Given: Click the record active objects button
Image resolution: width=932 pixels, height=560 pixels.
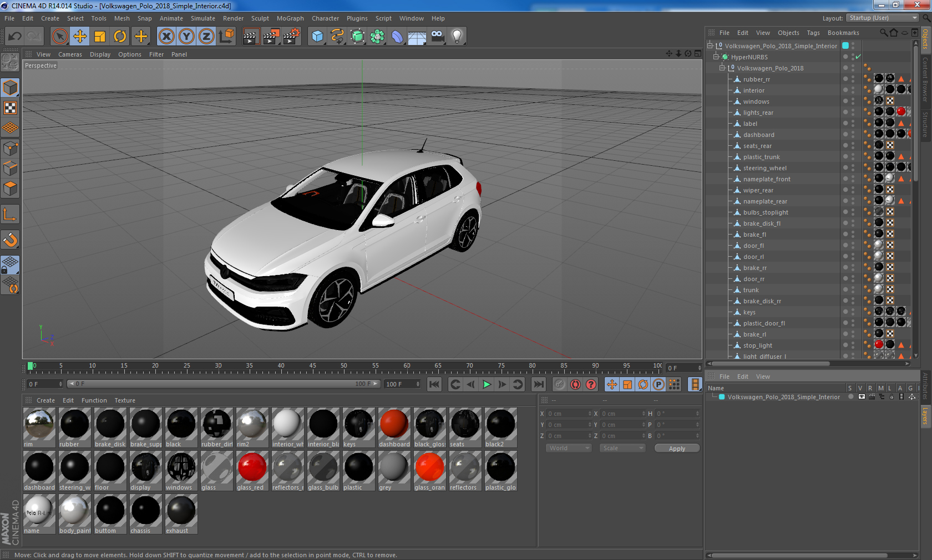Looking at the screenshot, I should (560, 384).
